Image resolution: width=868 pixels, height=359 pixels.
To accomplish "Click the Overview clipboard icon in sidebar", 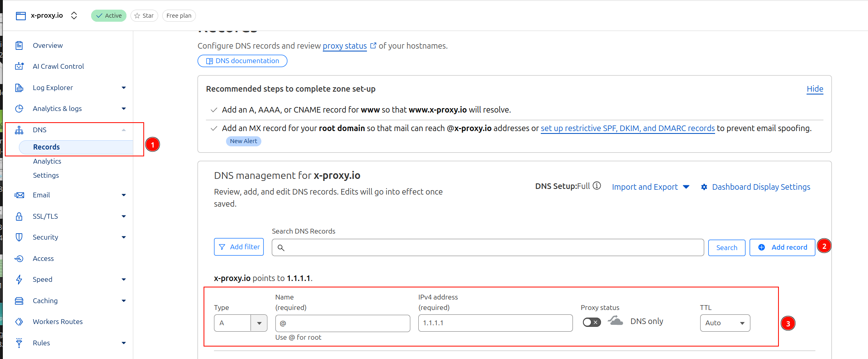I will coord(19,45).
